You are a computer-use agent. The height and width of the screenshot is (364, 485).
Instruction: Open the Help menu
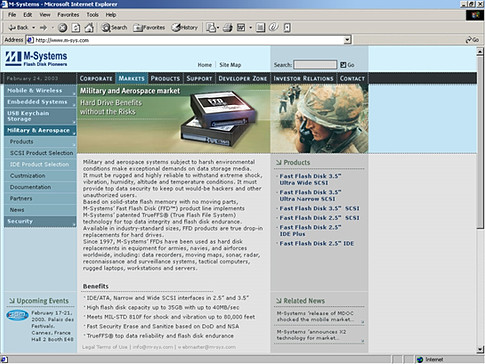point(111,15)
